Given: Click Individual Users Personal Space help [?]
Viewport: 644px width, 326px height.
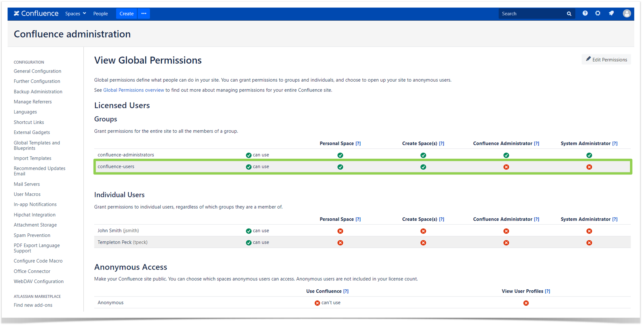Looking at the screenshot, I should tap(358, 219).
